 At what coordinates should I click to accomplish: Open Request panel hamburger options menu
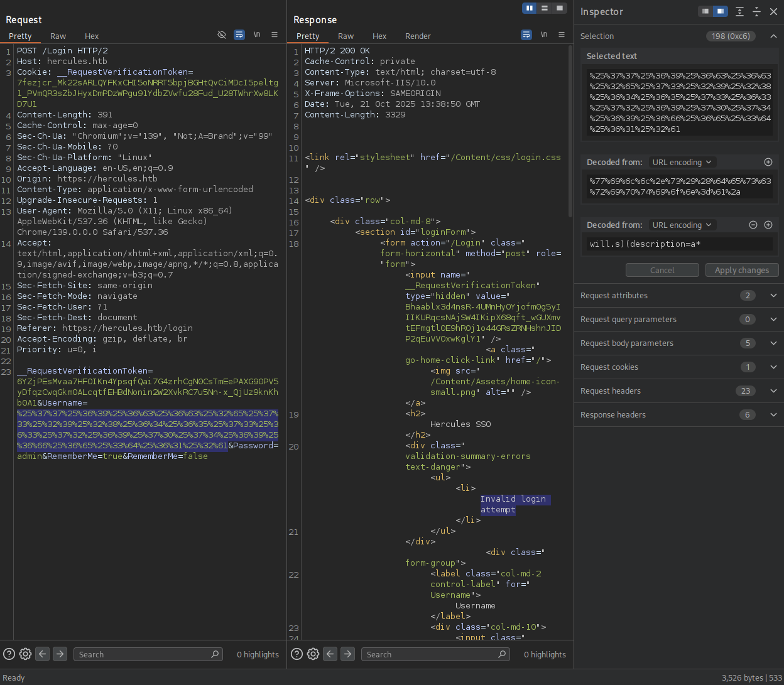[275, 35]
